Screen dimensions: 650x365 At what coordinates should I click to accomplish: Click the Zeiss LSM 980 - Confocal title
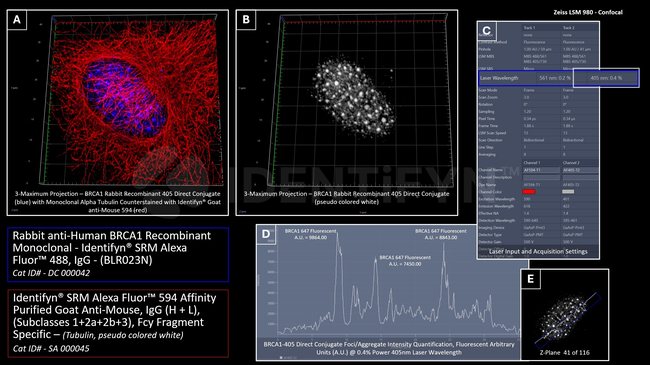point(588,12)
